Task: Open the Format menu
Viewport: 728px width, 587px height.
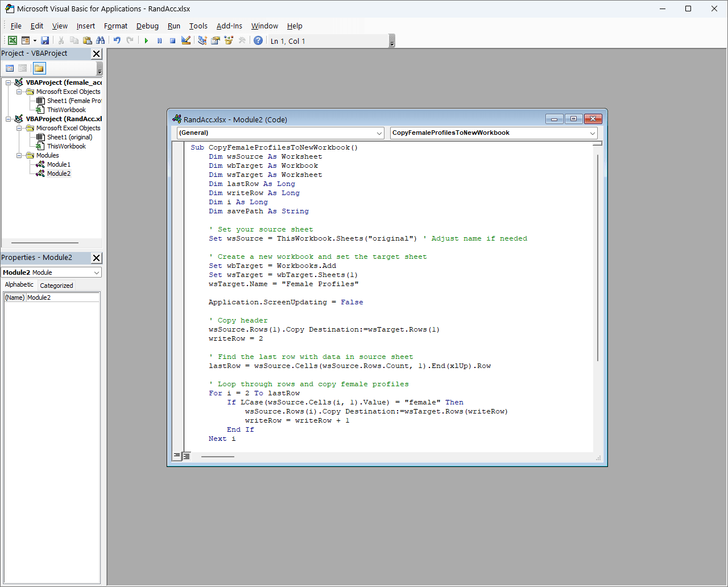Action: tap(115, 26)
